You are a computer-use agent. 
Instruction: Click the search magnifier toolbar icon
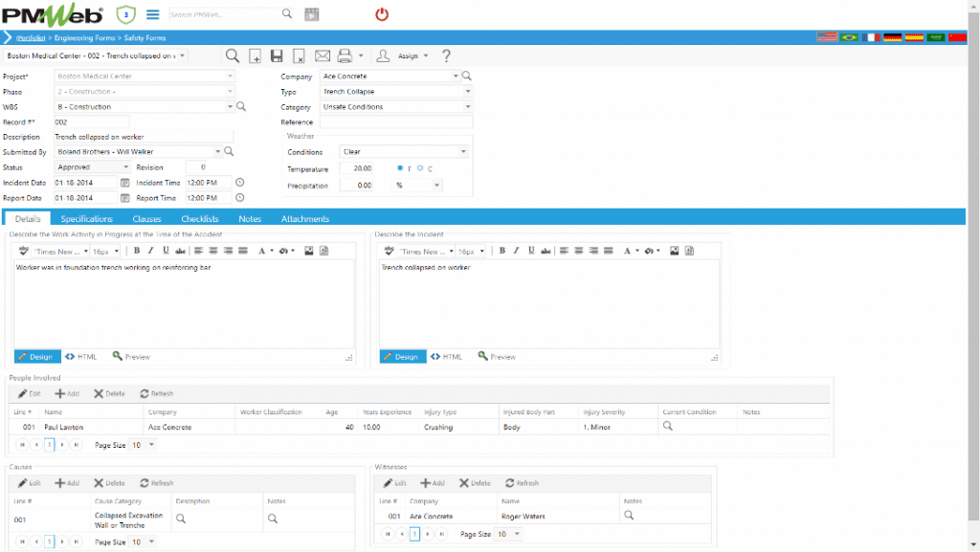coord(232,56)
